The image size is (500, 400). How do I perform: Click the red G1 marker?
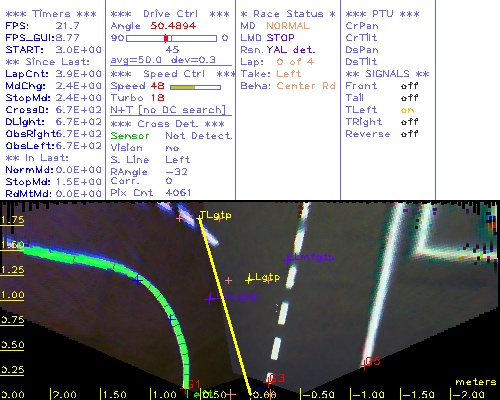[184, 388]
